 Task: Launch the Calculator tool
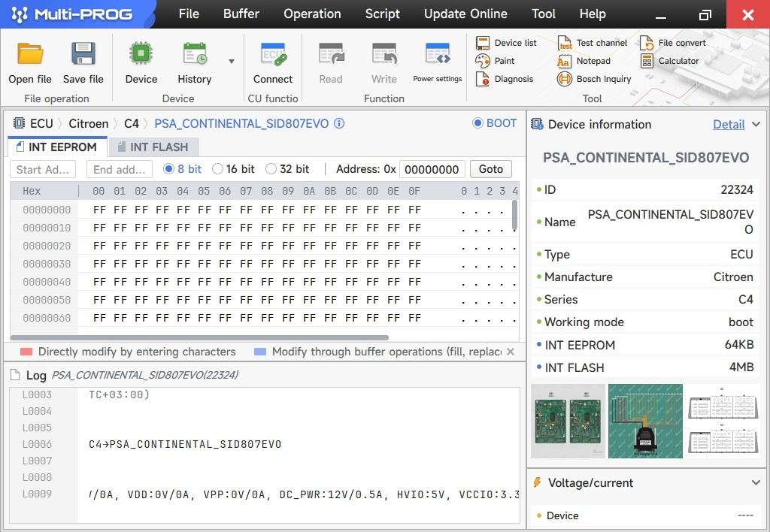click(x=669, y=61)
